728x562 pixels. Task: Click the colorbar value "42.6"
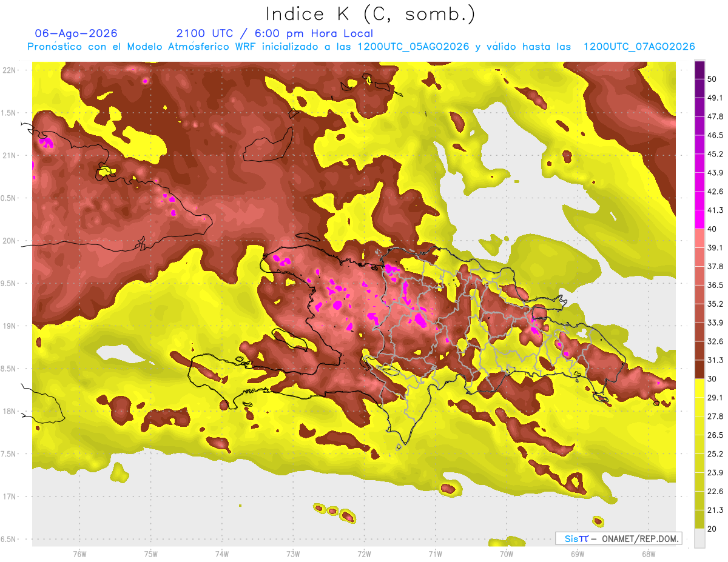[715, 192]
